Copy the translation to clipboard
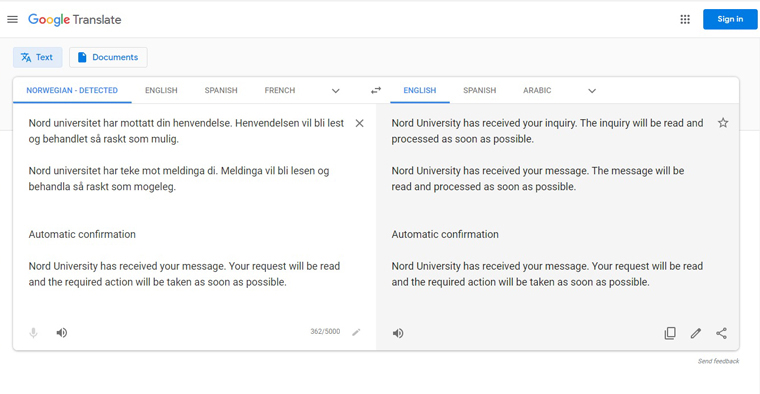The height and width of the screenshot is (394, 760). point(670,333)
